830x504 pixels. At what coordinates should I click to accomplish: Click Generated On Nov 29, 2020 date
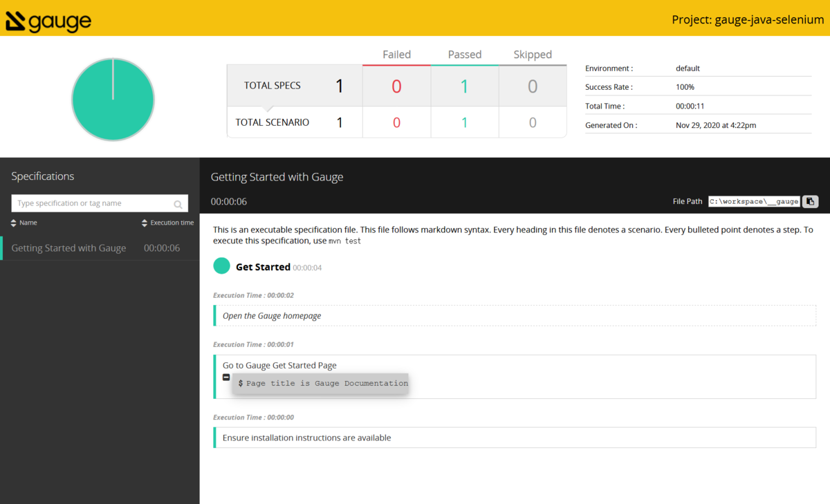716,126
